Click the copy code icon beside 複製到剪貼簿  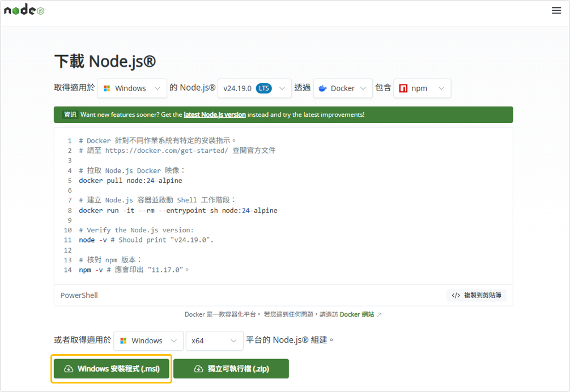pyautogui.click(x=456, y=295)
